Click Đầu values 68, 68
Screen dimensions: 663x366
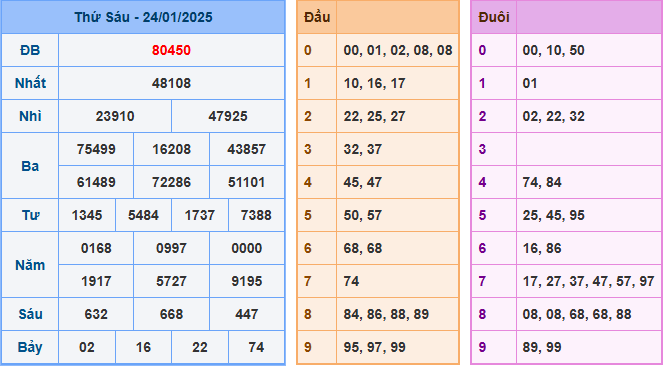click(363, 248)
